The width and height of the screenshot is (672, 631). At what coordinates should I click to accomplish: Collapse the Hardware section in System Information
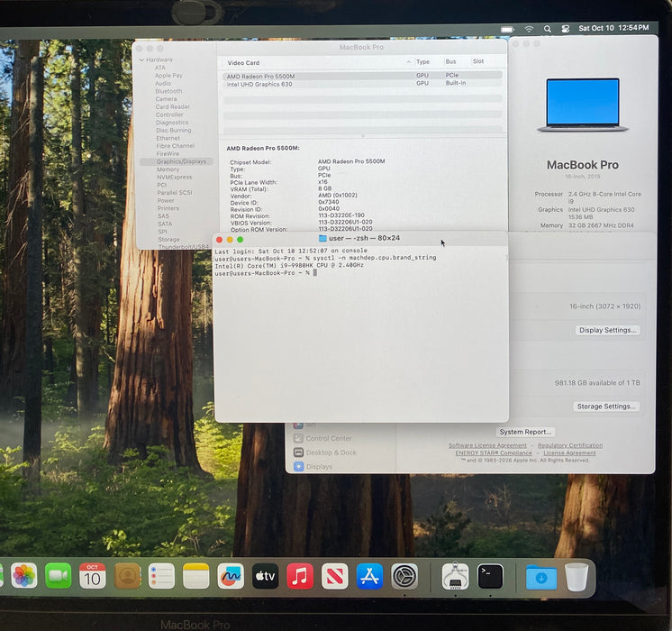point(141,60)
